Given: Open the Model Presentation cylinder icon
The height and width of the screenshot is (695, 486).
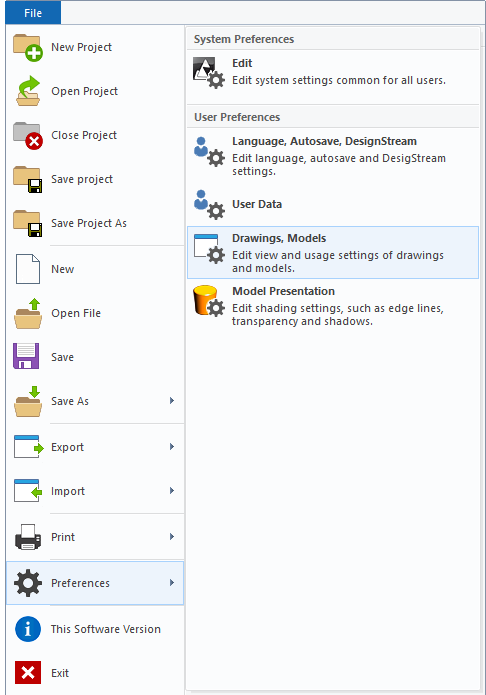Looking at the screenshot, I should coord(209,301).
